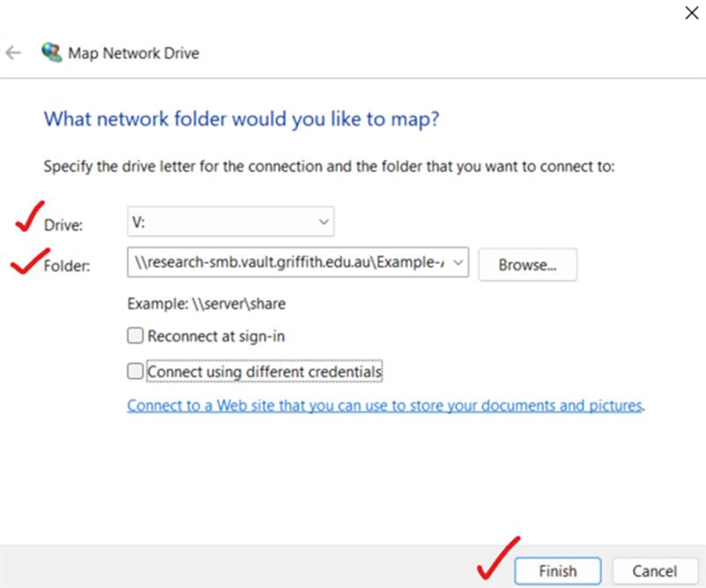Image resolution: width=706 pixels, height=588 pixels.
Task: Click the back arrow in the title bar
Action: click(13, 53)
